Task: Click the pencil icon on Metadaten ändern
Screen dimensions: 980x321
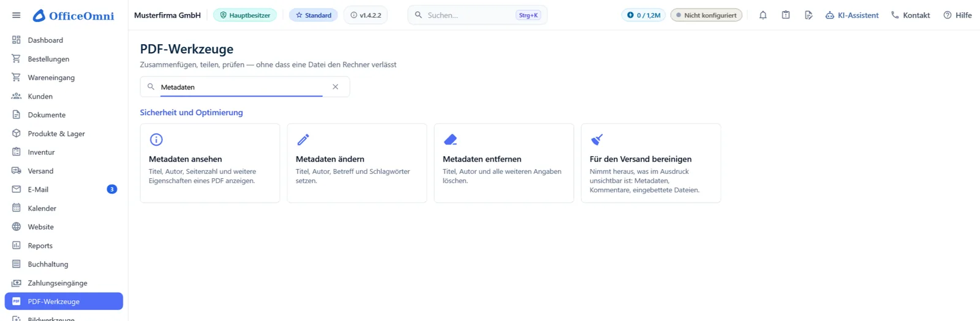Action: point(303,140)
